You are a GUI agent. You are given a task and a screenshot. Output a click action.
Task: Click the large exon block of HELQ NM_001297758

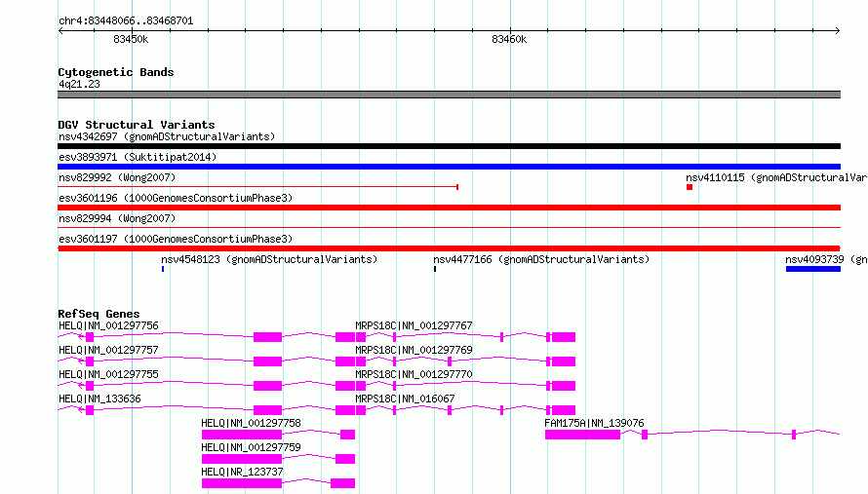point(242,435)
